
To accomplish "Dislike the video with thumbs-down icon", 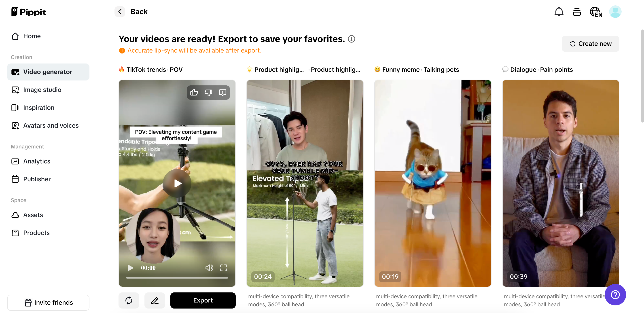I will click(208, 93).
